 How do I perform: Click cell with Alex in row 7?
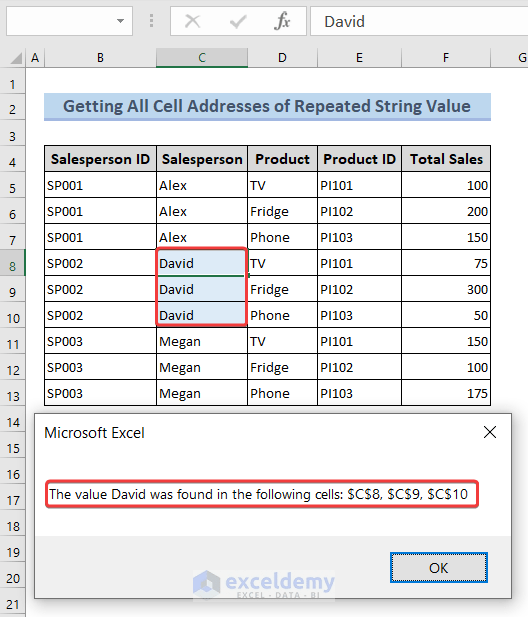point(202,237)
